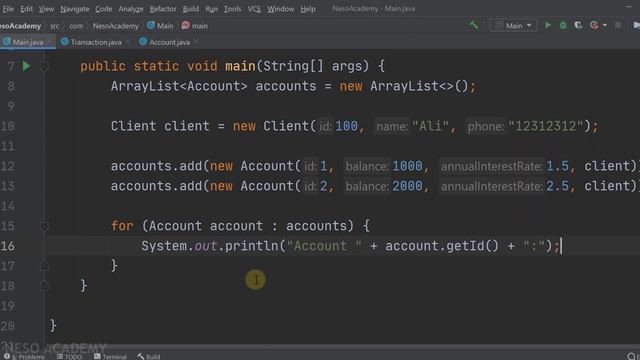Open the Problems tool window

24,356
